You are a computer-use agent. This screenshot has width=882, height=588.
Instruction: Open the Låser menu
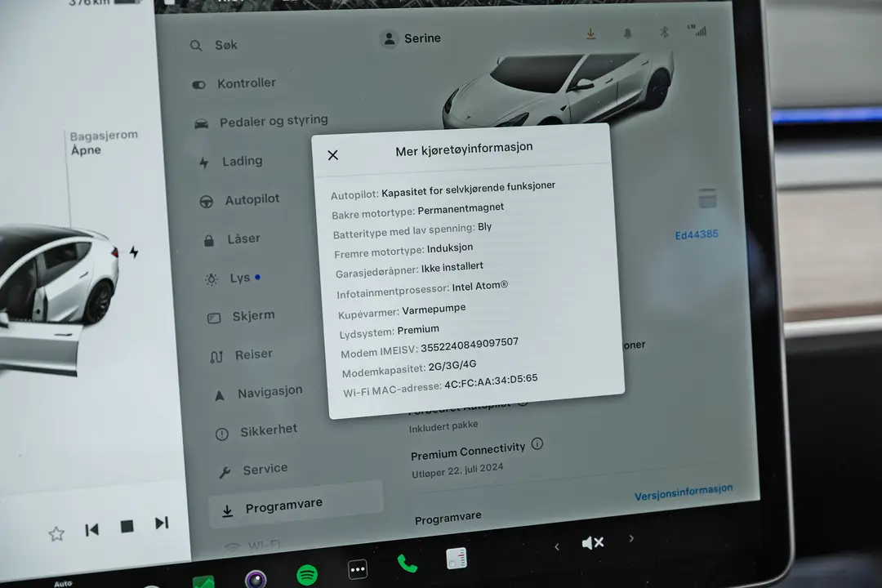[232, 239]
